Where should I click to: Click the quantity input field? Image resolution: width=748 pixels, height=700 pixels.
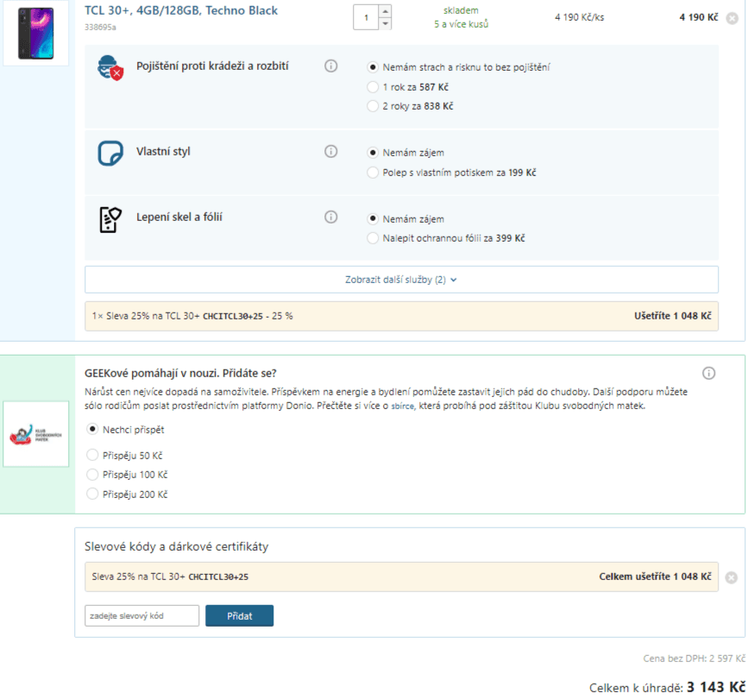point(366,17)
